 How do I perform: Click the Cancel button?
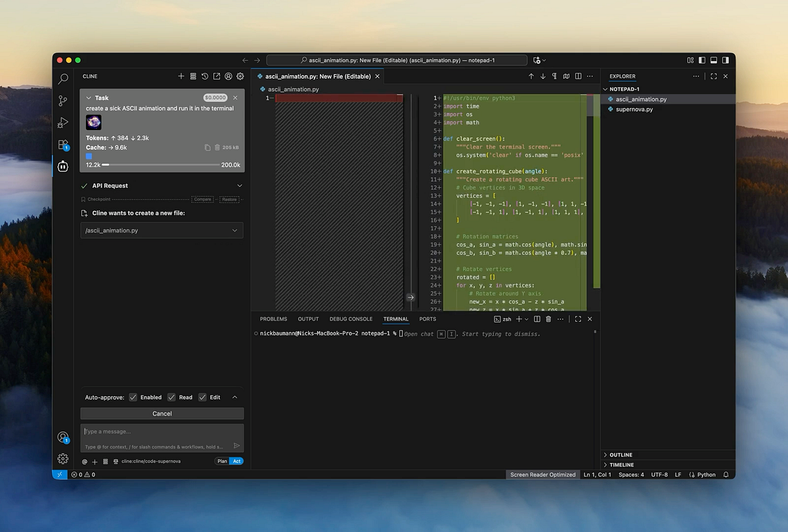(x=162, y=414)
